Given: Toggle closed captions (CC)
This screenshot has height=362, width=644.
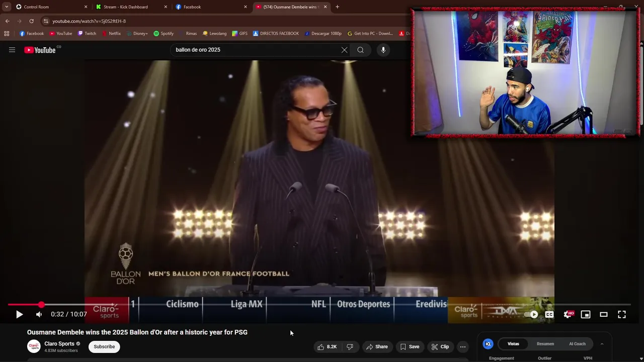Looking at the screenshot, I should [x=549, y=314].
